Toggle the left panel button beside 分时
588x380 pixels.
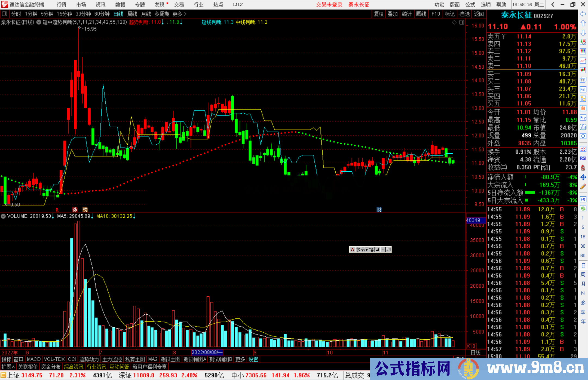coord(5,14)
